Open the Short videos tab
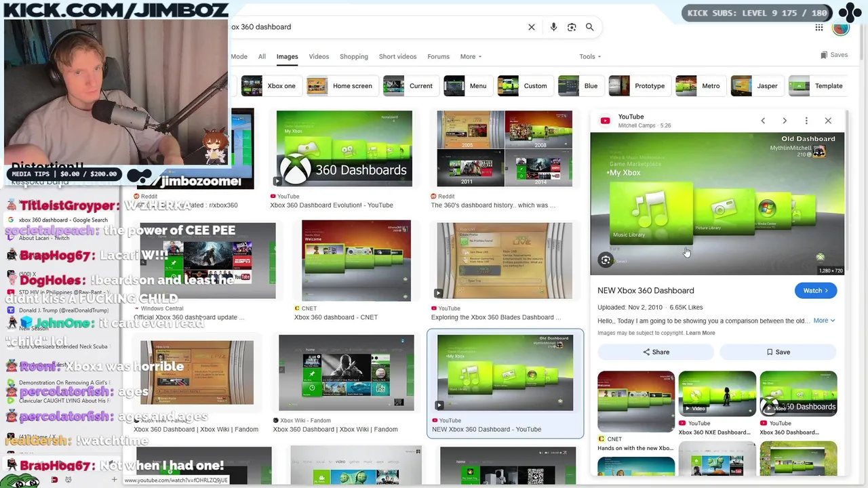This screenshot has height=488, width=868. tap(398, 57)
